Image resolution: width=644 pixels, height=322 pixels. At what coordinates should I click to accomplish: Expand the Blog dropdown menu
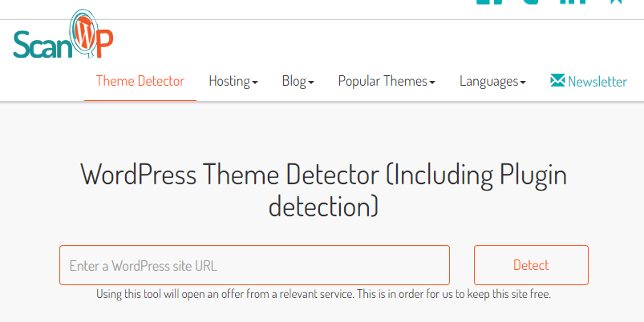298,81
